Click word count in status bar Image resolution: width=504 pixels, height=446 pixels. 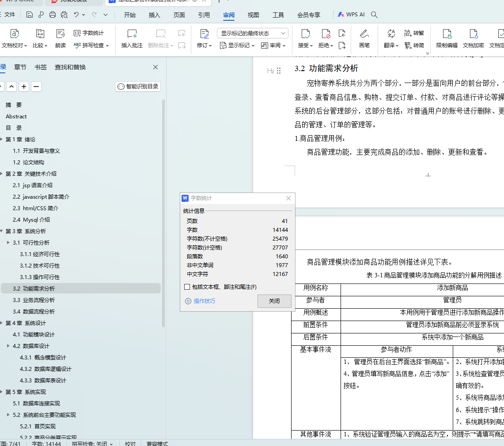click(x=46, y=443)
